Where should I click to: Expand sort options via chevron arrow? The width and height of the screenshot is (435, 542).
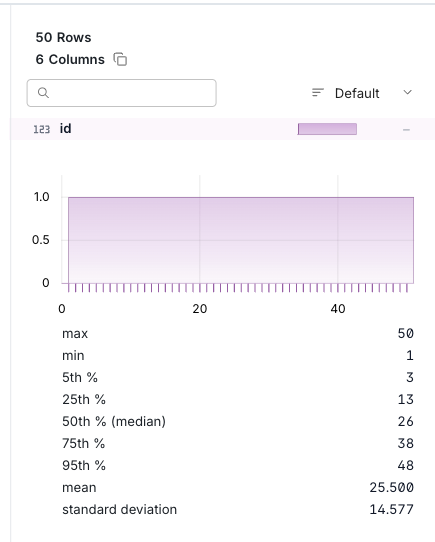[408, 92]
